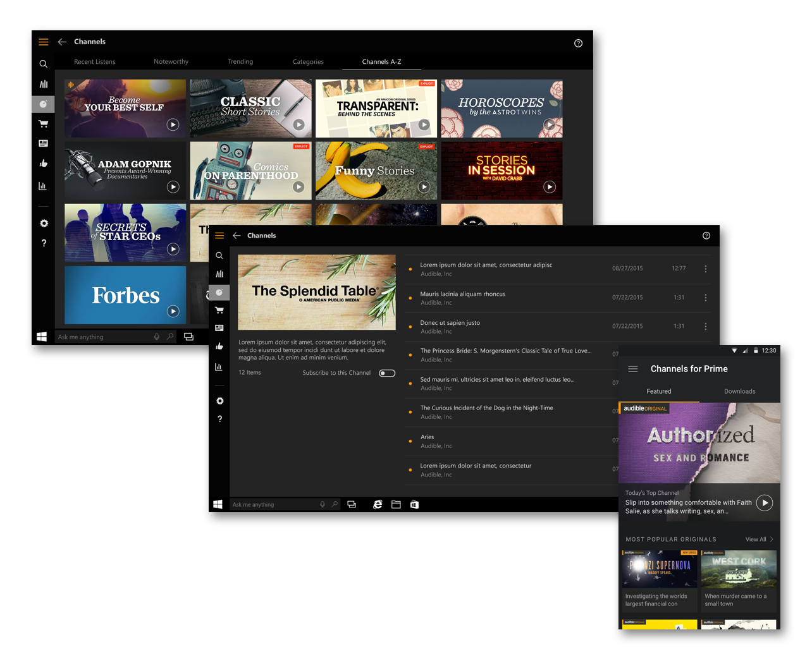812x661 pixels.
Task: Open Authorized Sex and Romance banner
Action: coord(699,443)
